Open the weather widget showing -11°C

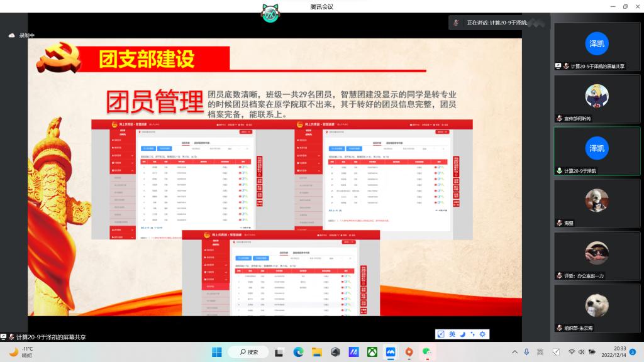(x=22, y=351)
